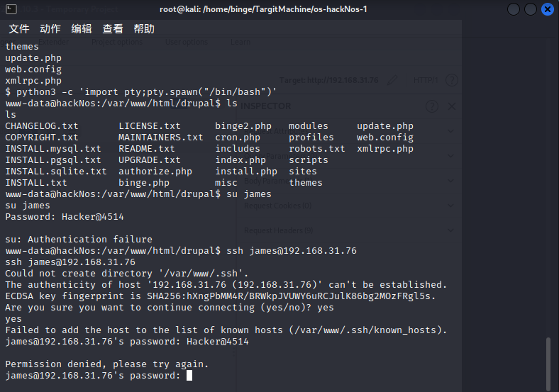This screenshot has height=392, width=559.
Task: Click the 'Permission denied, please try again.' line
Action: [107, 364]
